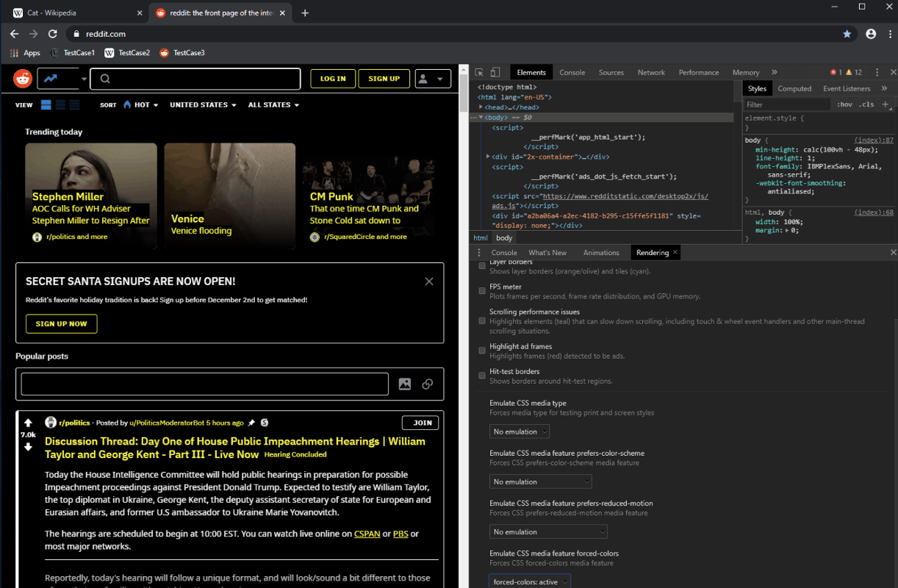The height and width of the screenshot is (588, 898).
Task: Open the Discussion Thread post title
Action: tap(235, 448)
